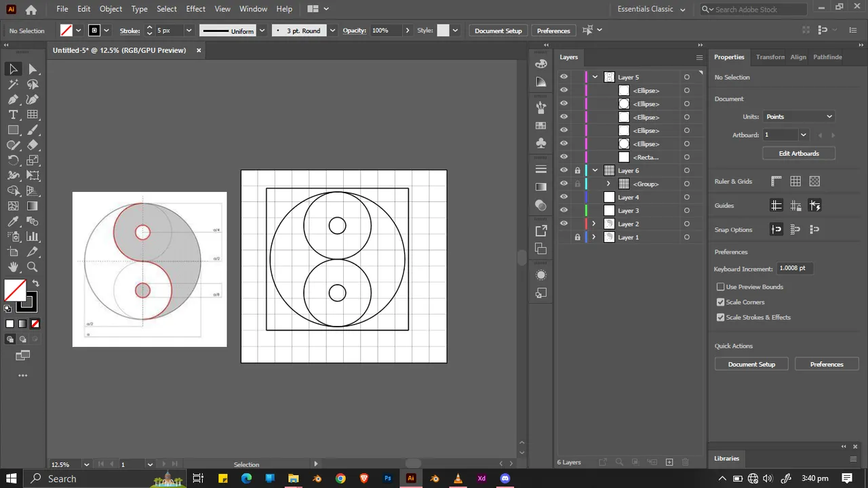The width and height of the screenshot is (868, 488).
Task: Select the Rectangle tool
Action: (x=13, y=130)
